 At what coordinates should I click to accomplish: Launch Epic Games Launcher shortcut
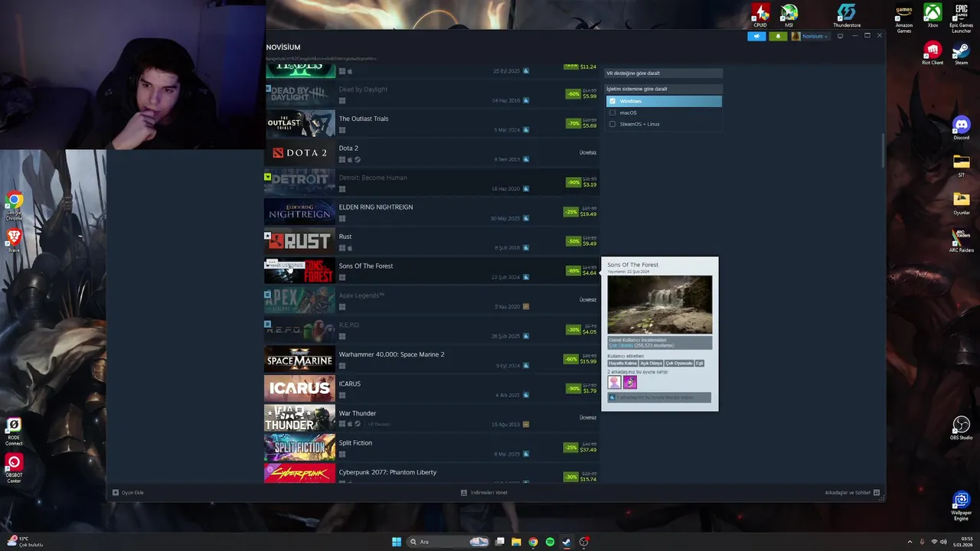pos(962,19)
